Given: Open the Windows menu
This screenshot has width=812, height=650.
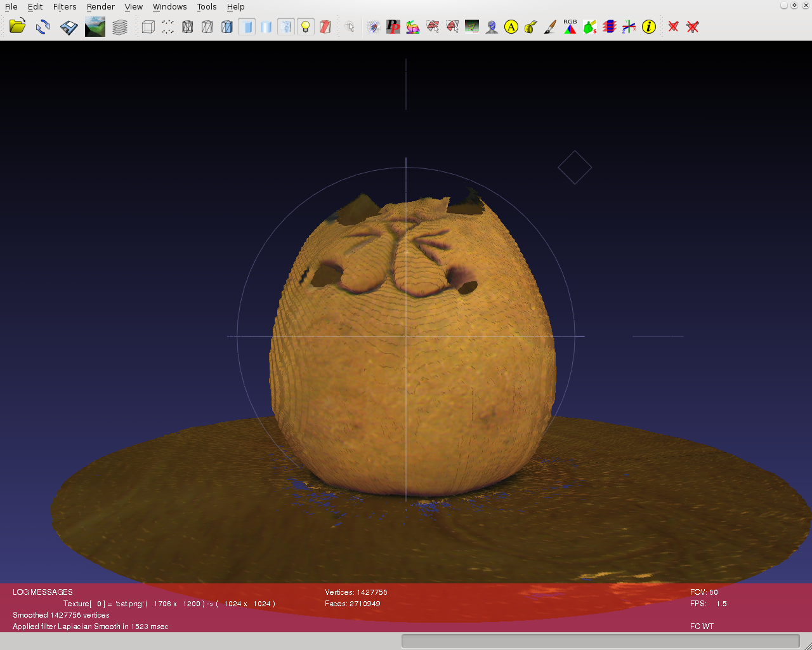Looking at the screenshot, I should point(169,7).
